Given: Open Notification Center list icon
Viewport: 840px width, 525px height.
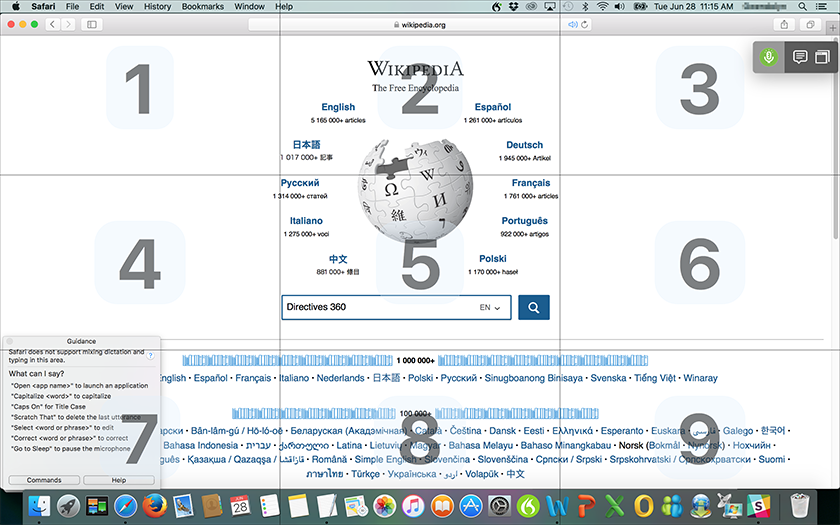Looking at the screenshot, I should 821,6.
